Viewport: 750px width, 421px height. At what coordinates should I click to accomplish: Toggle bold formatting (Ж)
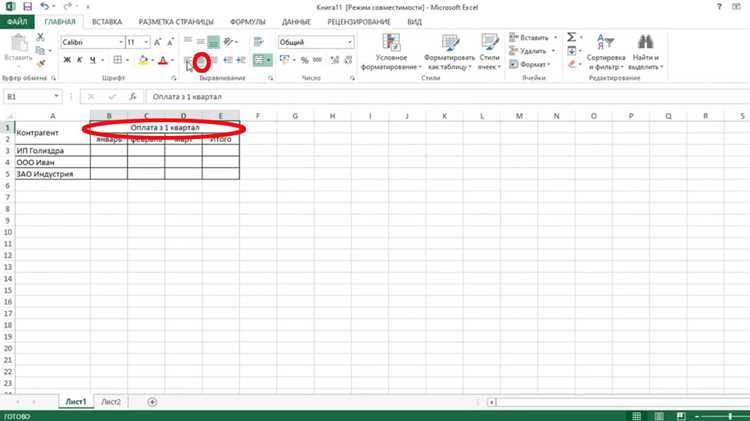[x=67, y=60]
